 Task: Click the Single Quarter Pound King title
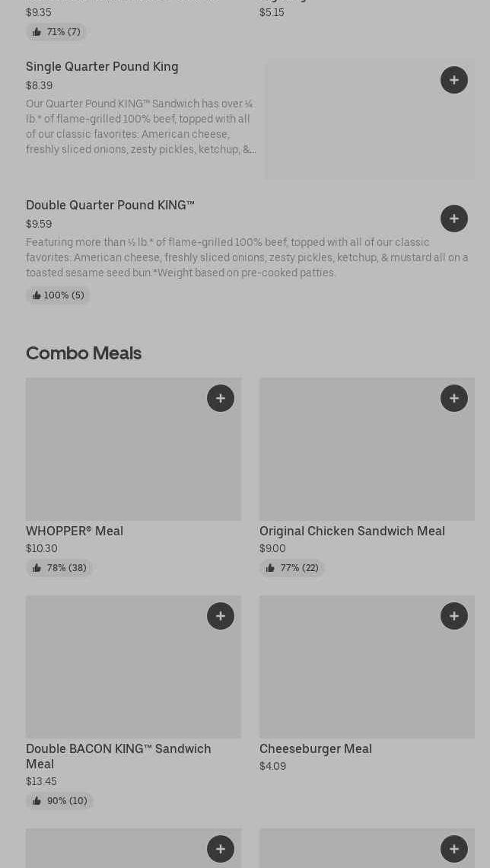coord(102,67)
